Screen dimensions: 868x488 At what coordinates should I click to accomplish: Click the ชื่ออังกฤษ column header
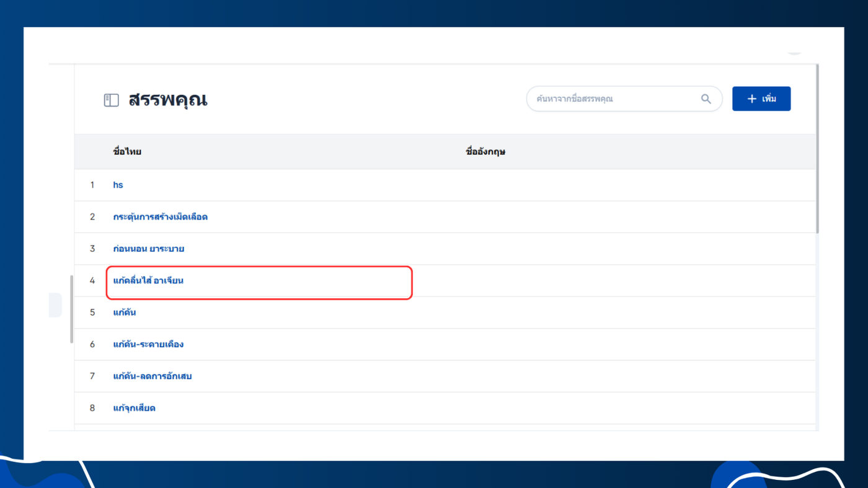tap(485, 152)
